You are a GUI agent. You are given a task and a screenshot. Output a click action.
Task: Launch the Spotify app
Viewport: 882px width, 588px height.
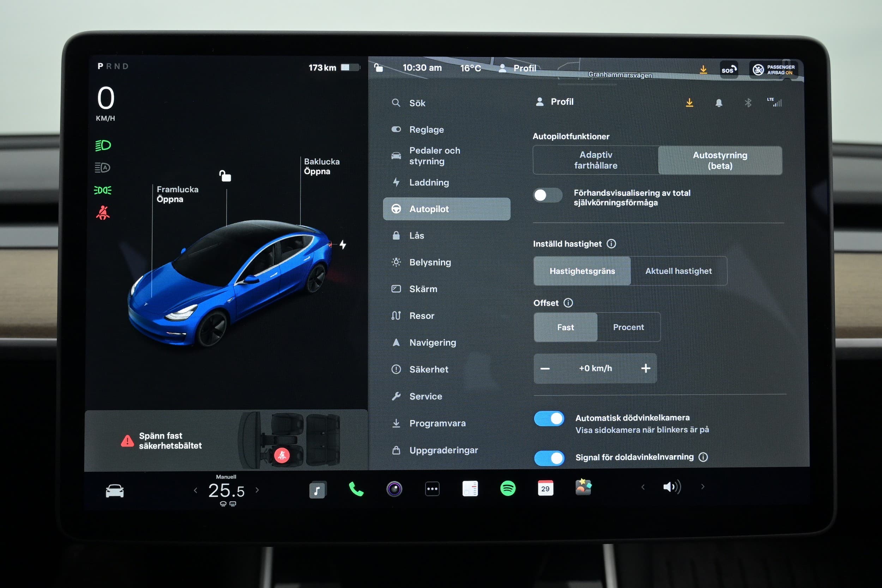(x=508, y=488)
